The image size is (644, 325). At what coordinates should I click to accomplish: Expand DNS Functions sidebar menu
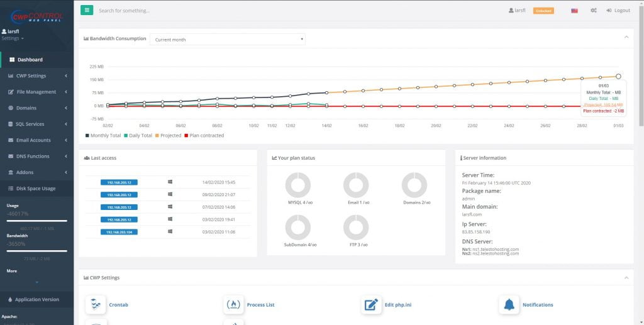(37, 157)
